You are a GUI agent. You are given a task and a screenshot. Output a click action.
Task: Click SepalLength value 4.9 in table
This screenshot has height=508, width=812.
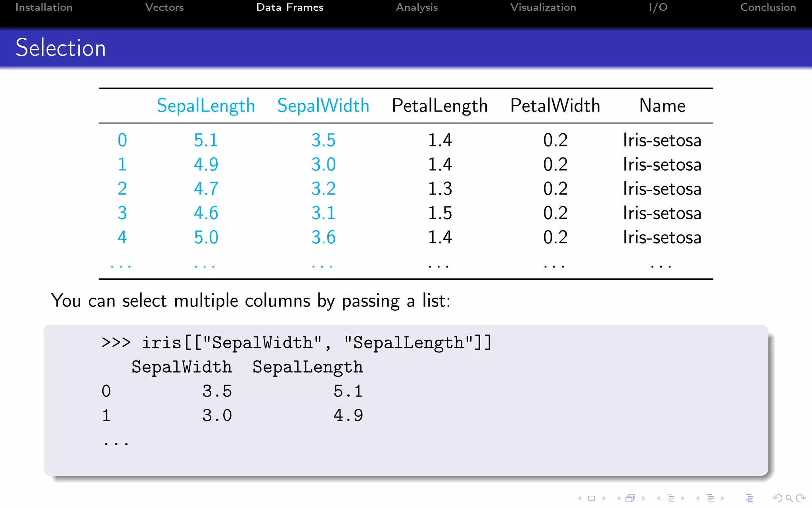[x=206, y=164]
